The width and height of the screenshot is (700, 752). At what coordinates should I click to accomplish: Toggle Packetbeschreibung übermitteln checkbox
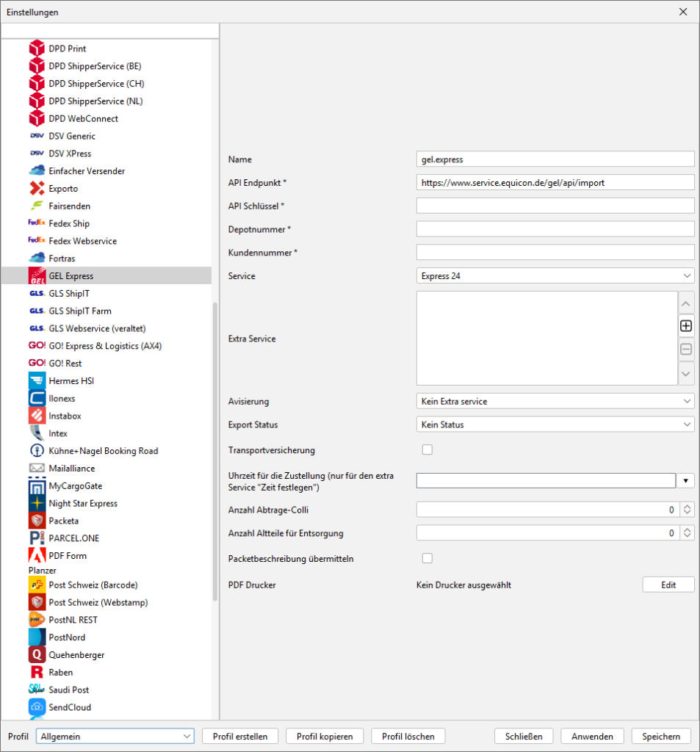[x=427, y=559]
